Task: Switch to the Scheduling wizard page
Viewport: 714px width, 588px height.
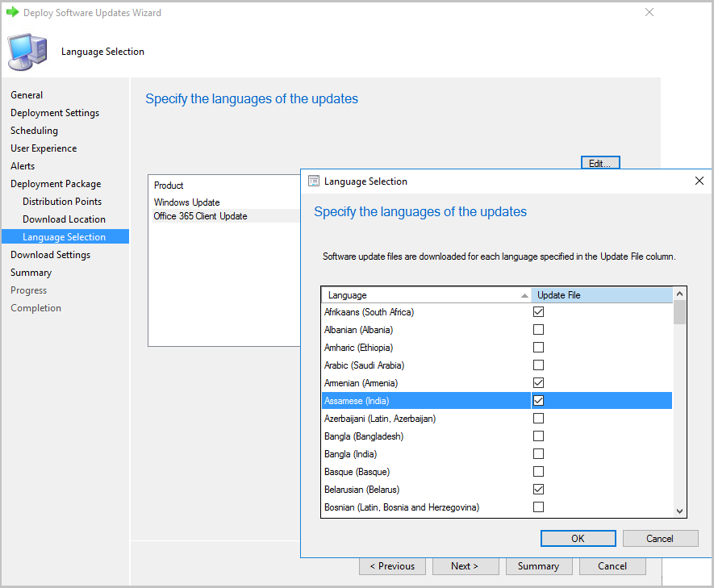Action: (x=34, y=130)
